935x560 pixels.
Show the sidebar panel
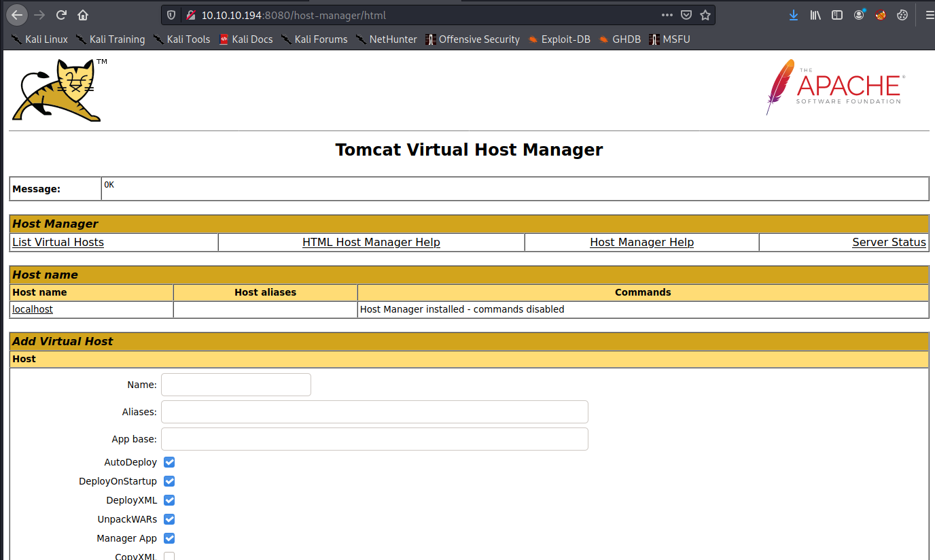837,14
